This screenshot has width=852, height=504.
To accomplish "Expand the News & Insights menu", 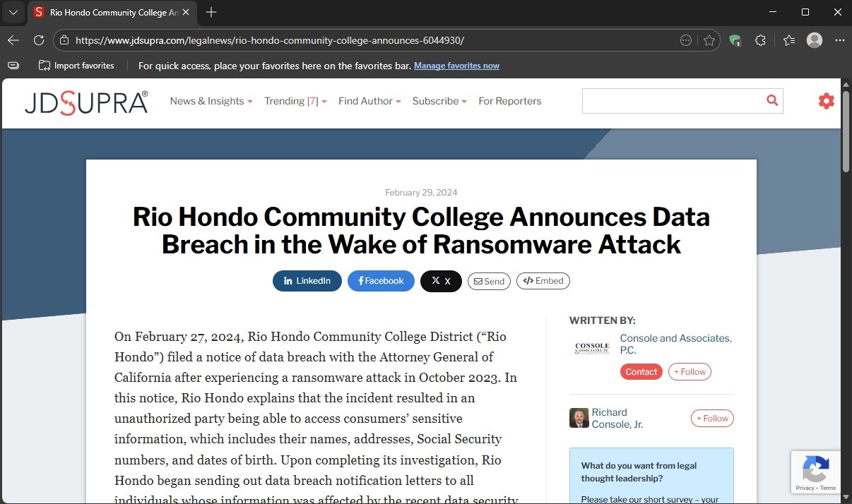I will point(211,101).
